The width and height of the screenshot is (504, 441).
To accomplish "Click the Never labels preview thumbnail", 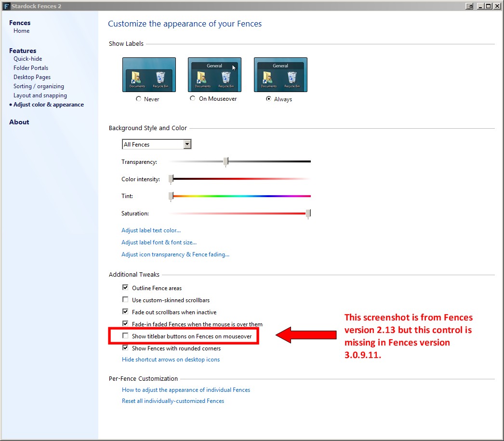I will 149,75.
